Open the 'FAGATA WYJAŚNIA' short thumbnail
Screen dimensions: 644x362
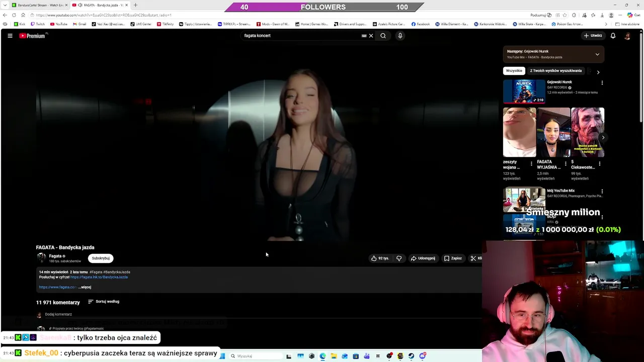pyautogui.click(x=553, y=132)
